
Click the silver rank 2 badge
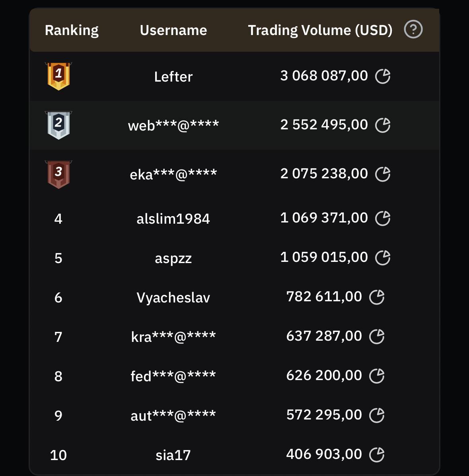58,125
